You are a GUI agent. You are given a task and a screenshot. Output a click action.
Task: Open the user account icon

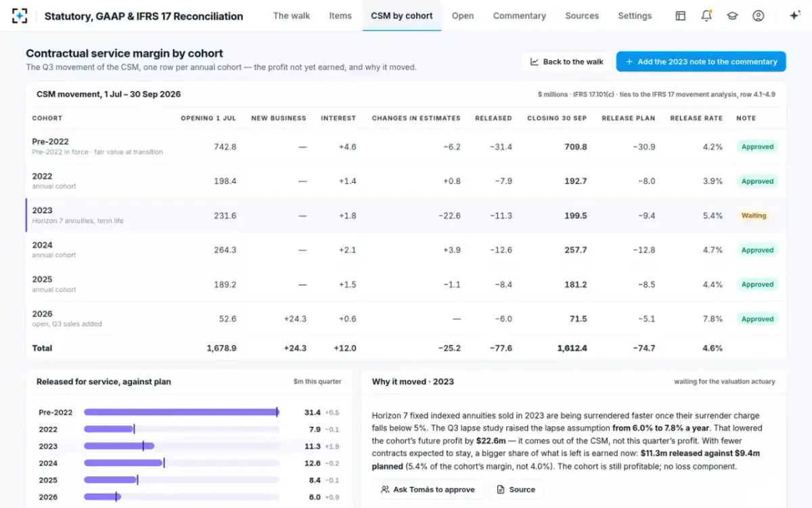[x=758, y=16]
